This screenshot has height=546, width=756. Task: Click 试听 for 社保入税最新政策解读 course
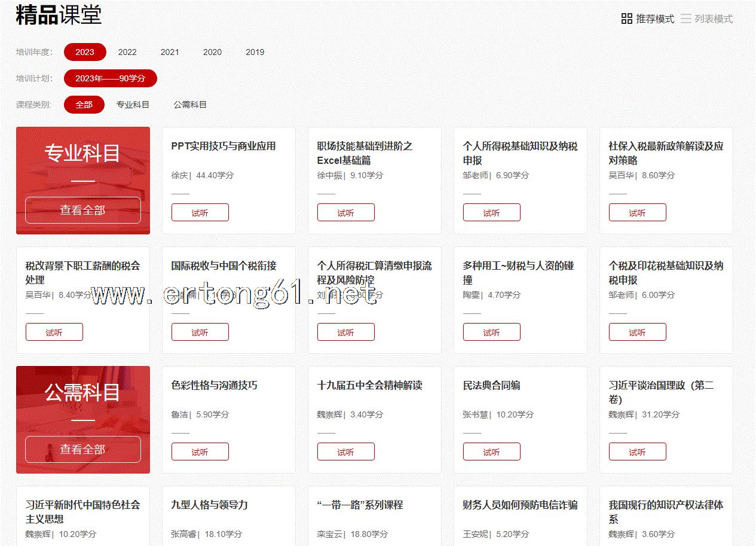tap(637, 213)
